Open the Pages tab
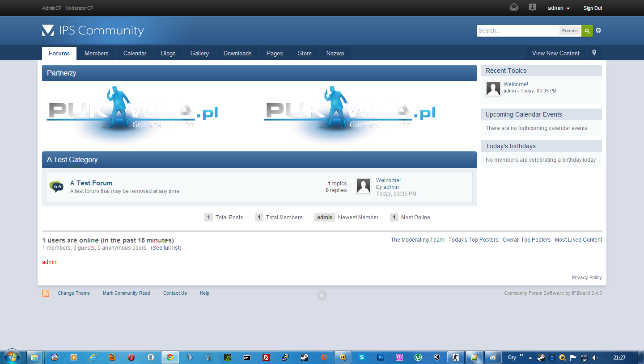644x364 pixels. point(275,53)
